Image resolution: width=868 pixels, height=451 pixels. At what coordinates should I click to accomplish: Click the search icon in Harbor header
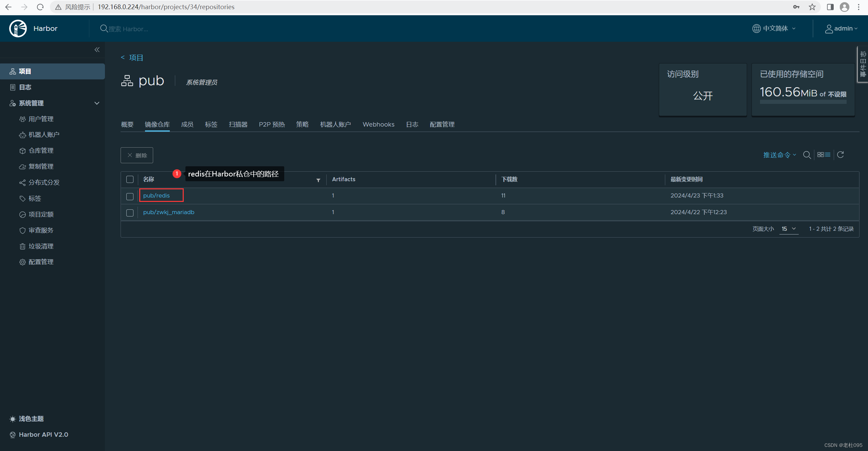pyautogui.click(x=104, y=29)
